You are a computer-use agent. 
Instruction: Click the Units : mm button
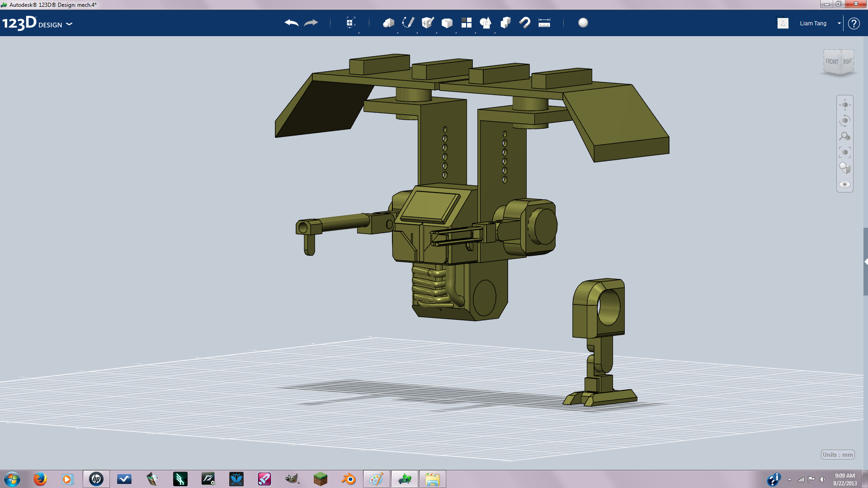[x=838, y=455]
